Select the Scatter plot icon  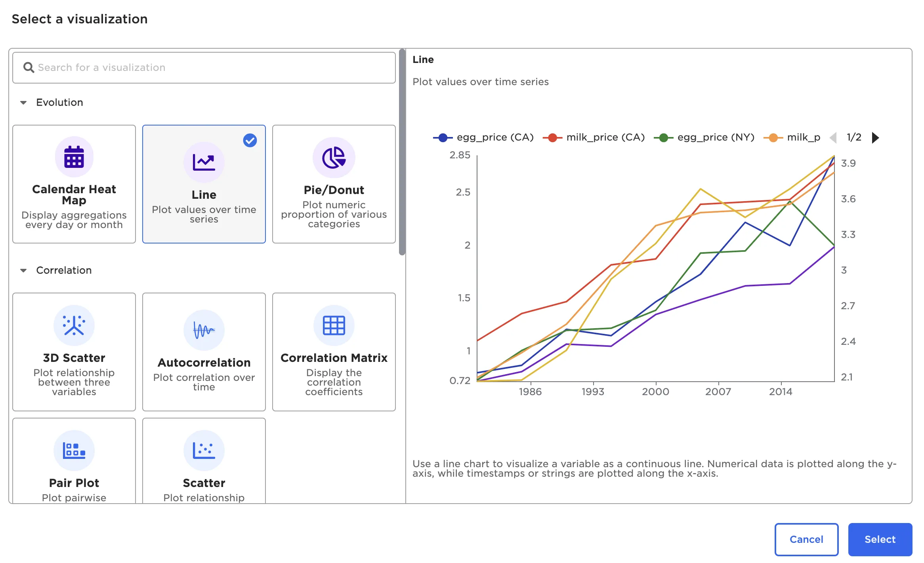coord(204,451)
